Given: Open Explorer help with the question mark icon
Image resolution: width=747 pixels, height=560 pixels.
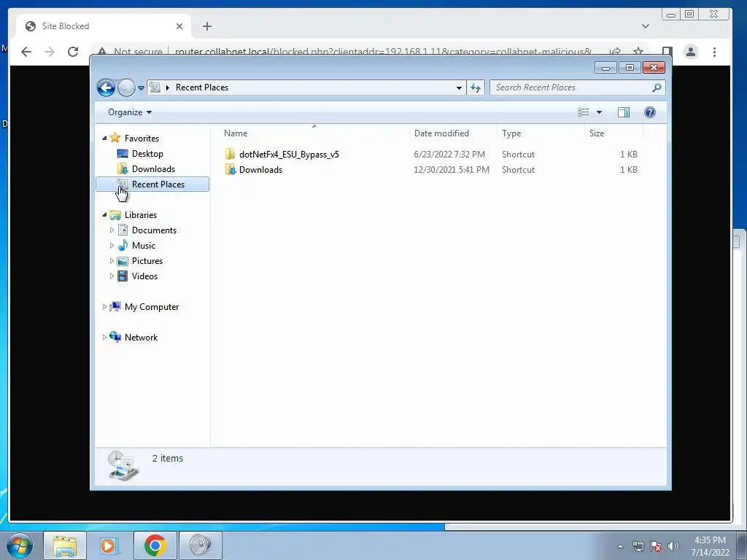Looking at the screenshot, I should click(x=650, y=112).
